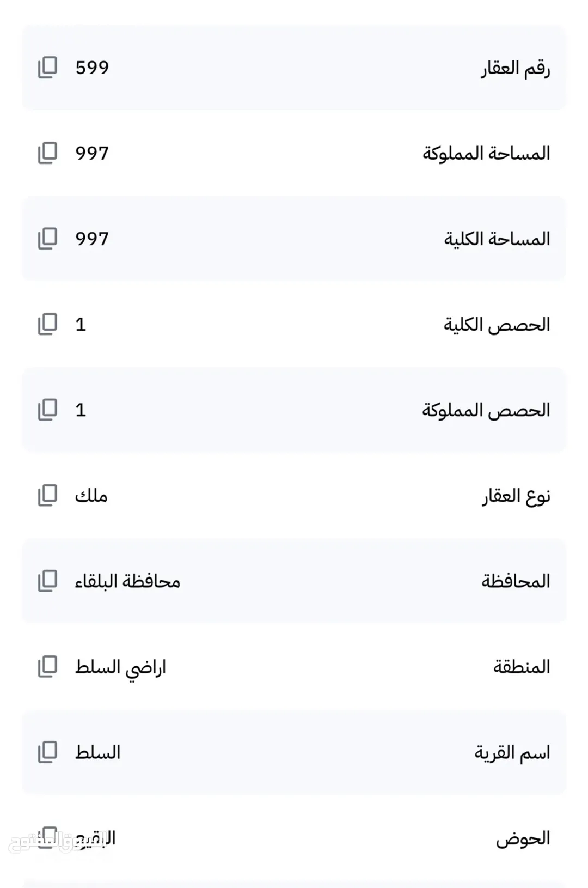Screen dimensions: 588x888
Task: Click the المحافظة field label
Action: tap(516, 581)
